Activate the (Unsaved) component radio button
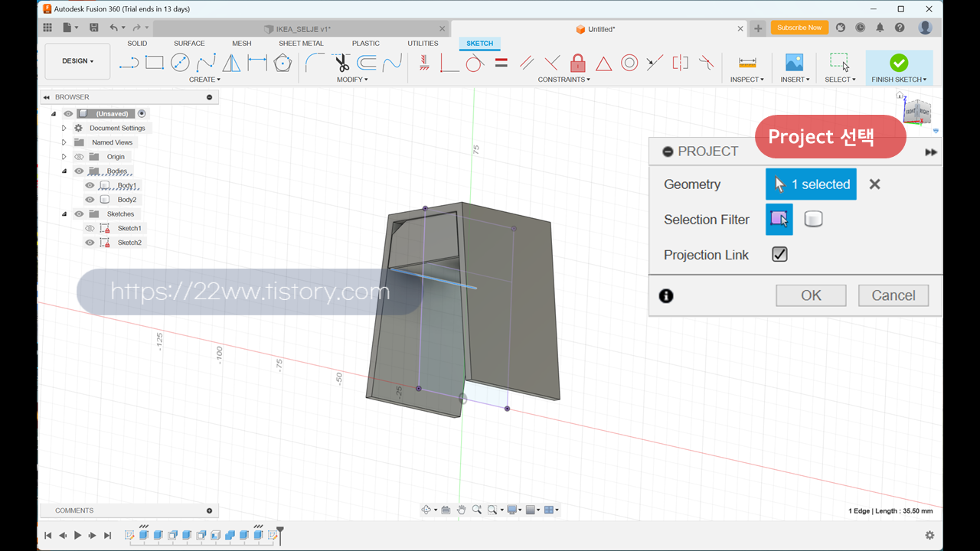Viewport: 980px width, 551px height. pyautogui.click(x=142, y=113)
